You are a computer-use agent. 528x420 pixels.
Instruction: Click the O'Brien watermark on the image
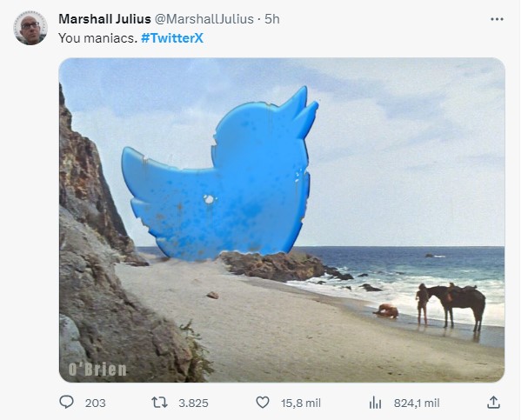click(x=98, y=370)
